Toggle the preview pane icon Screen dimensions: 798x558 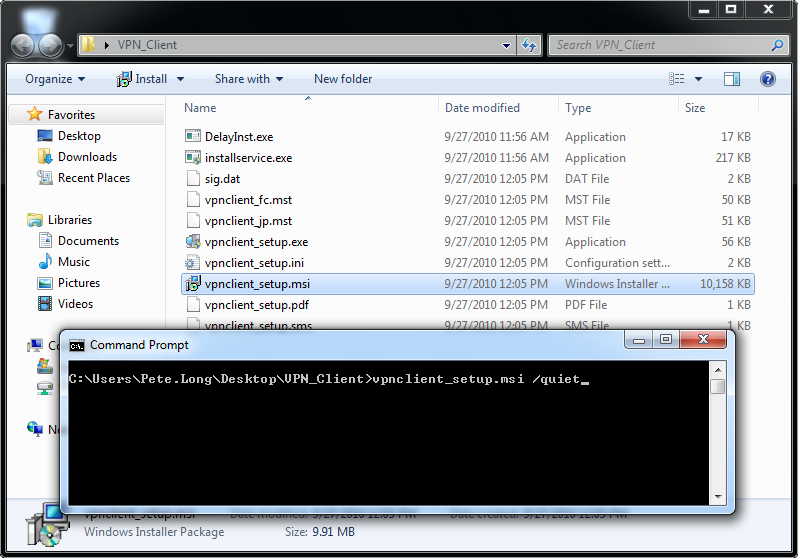(x=731, y=78)
